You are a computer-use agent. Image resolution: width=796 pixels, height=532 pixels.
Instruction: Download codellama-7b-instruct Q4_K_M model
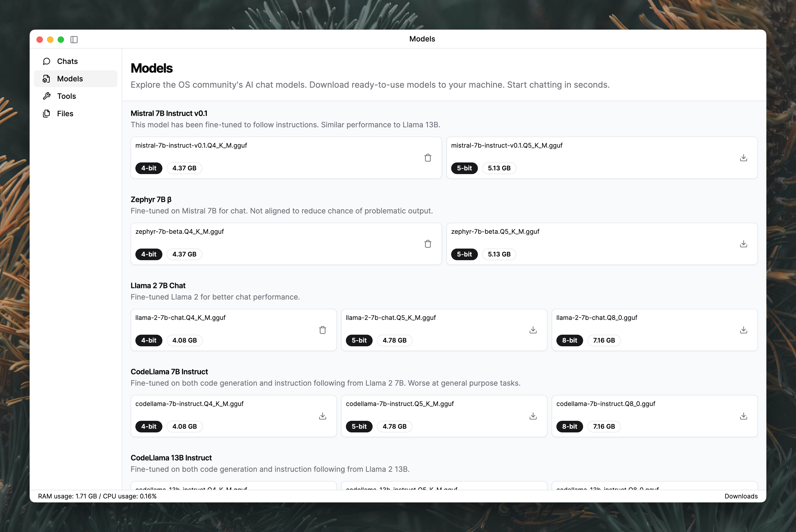(x=322, y=416)
